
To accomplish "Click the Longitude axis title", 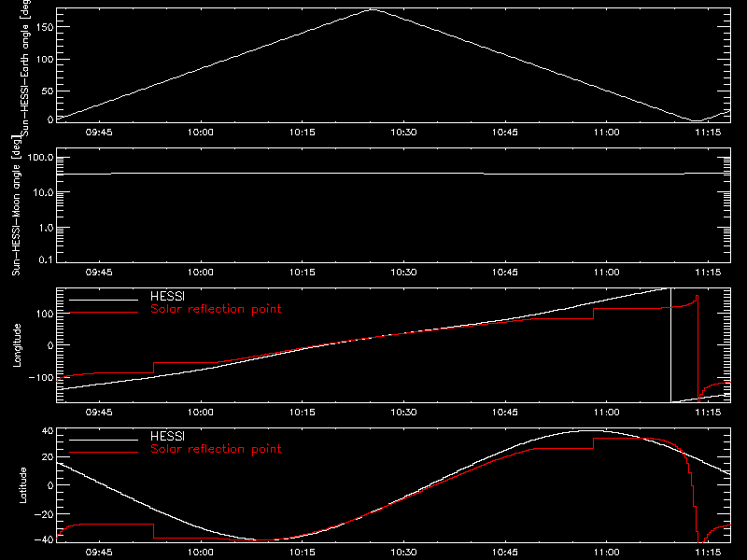I will pos(17,345).
